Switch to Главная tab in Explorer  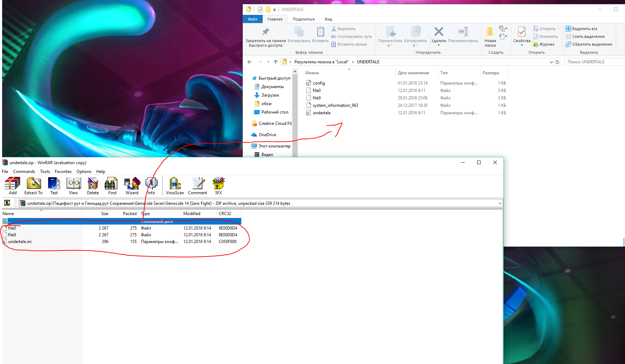275,19
